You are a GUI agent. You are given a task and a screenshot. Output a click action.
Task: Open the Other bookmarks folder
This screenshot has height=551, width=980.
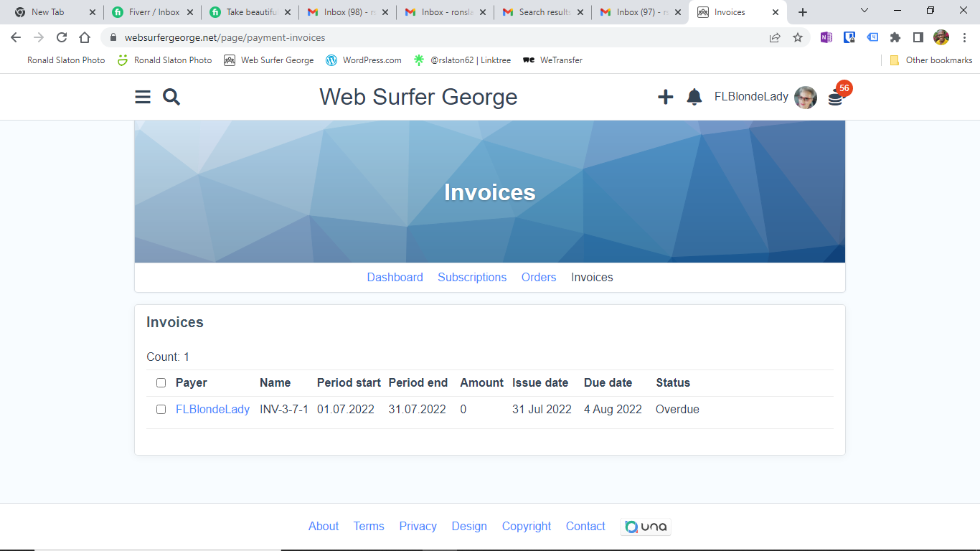tap(931, 60)
